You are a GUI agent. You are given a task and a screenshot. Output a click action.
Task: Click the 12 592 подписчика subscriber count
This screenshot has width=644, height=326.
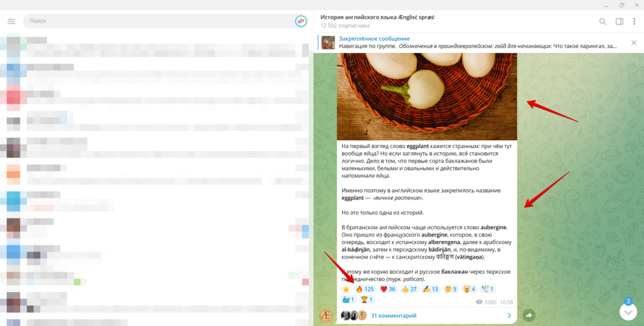point(345,25)
